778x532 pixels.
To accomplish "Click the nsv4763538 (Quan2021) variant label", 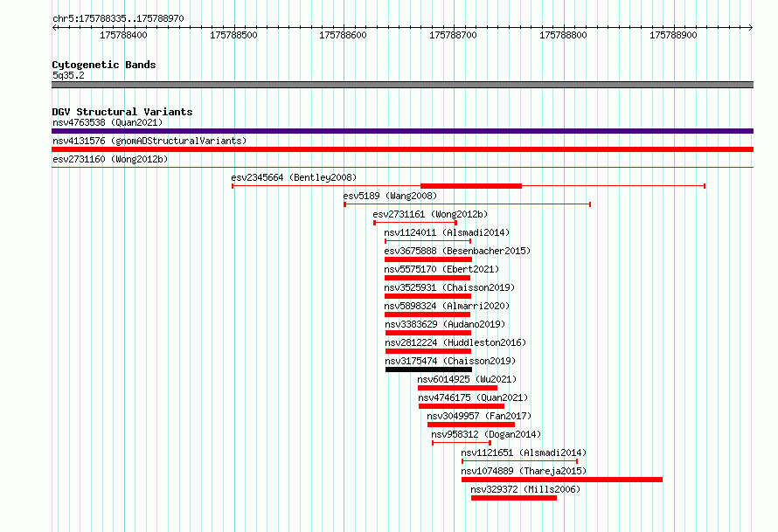I will (x=108, y=122).
